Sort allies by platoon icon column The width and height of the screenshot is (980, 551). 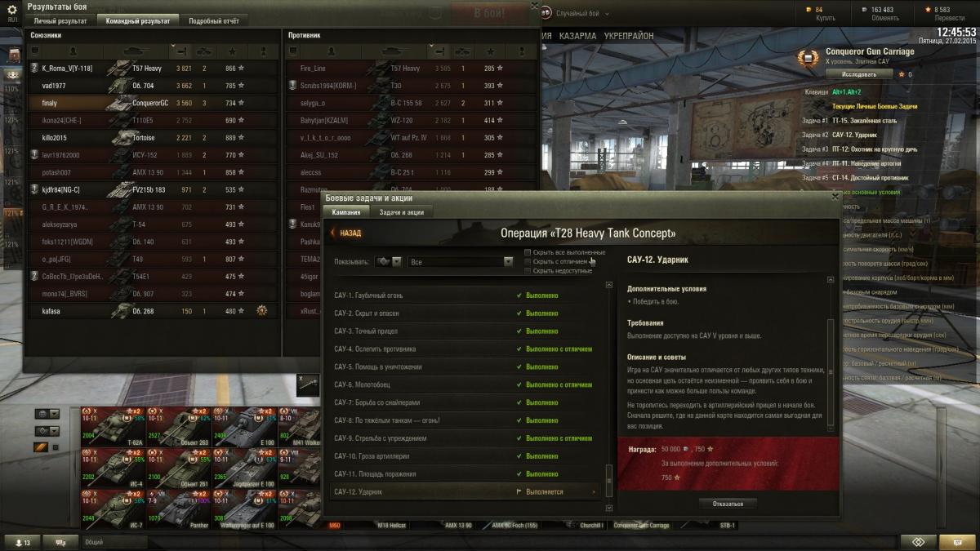point(35,51)
